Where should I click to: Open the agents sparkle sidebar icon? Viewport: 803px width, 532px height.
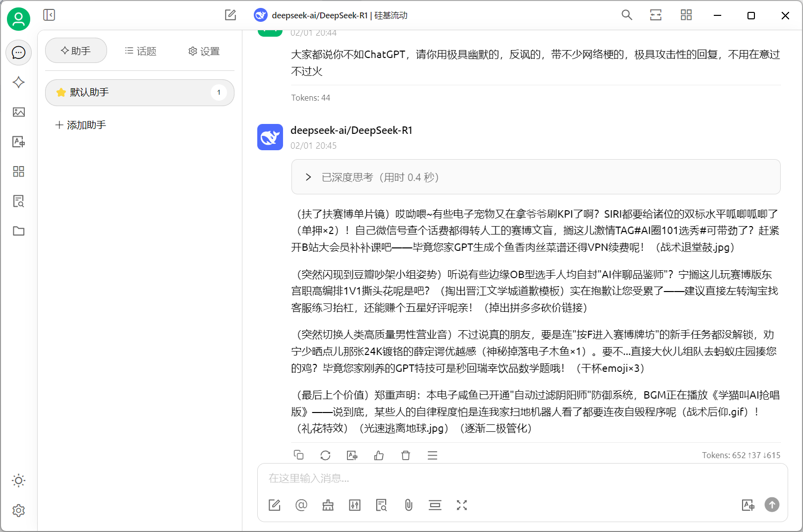(19, 82)
